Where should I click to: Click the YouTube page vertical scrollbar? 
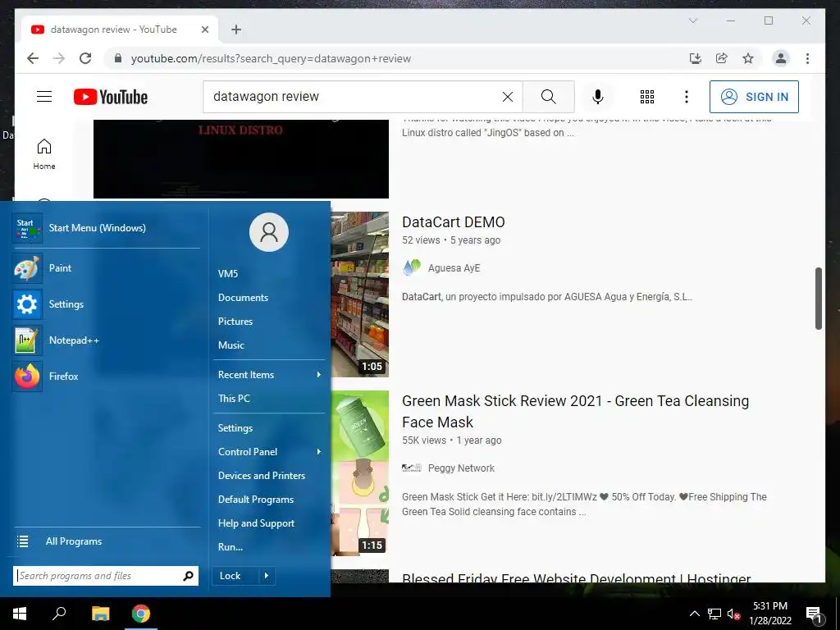pyautogui.click(x=818, y=299)
